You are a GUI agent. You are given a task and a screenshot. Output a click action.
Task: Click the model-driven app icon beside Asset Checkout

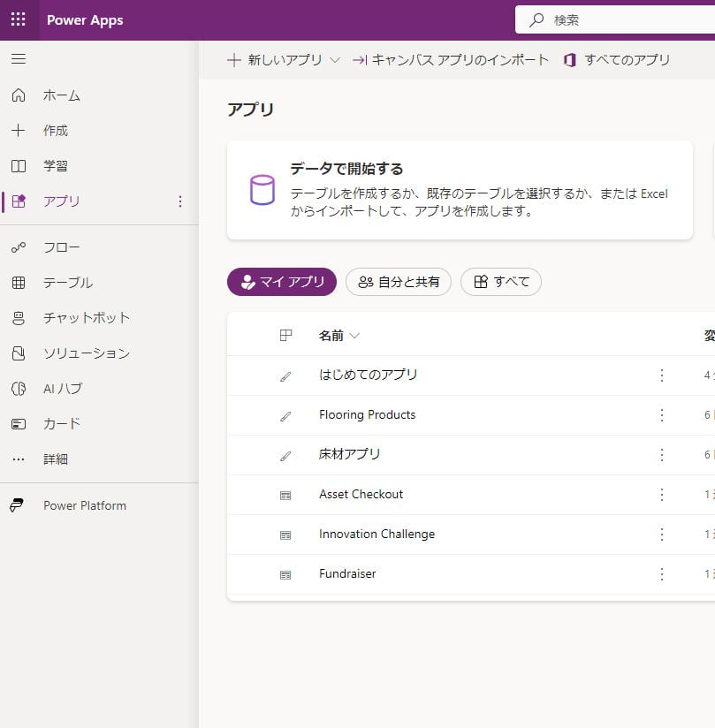285,496
